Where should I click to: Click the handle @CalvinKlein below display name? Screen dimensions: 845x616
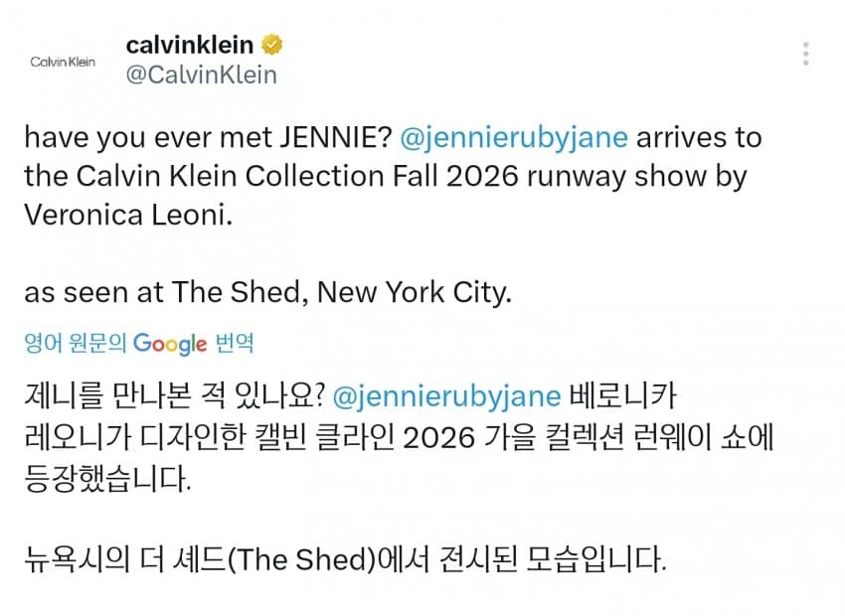click(203, 72)
